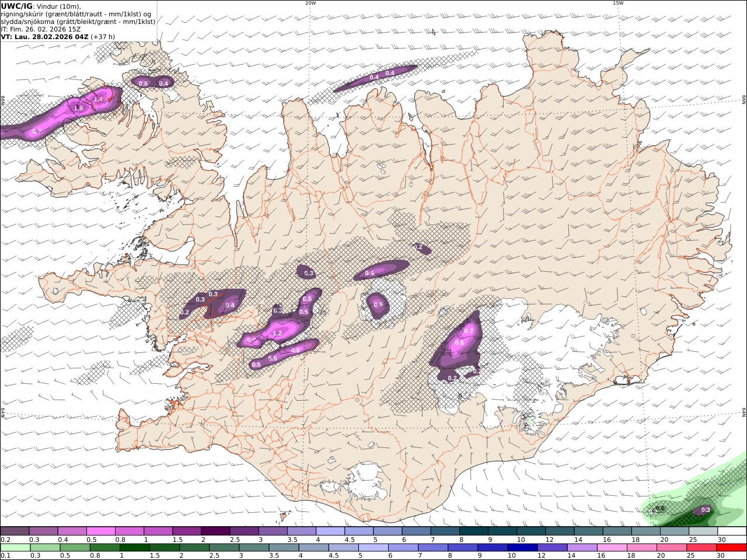Pick the 2.5 swatch in the upper scale
747x560 pixels.
(x=244, y=531)
